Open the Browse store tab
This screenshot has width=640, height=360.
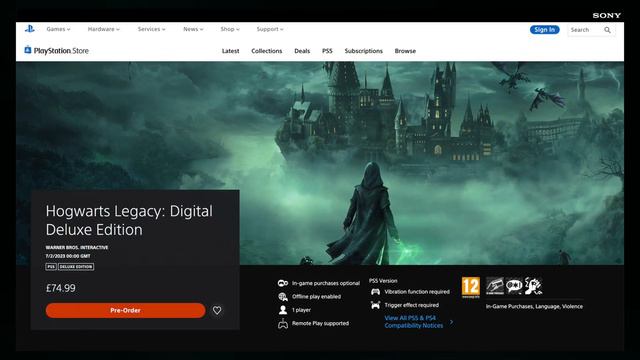point(405,51)
